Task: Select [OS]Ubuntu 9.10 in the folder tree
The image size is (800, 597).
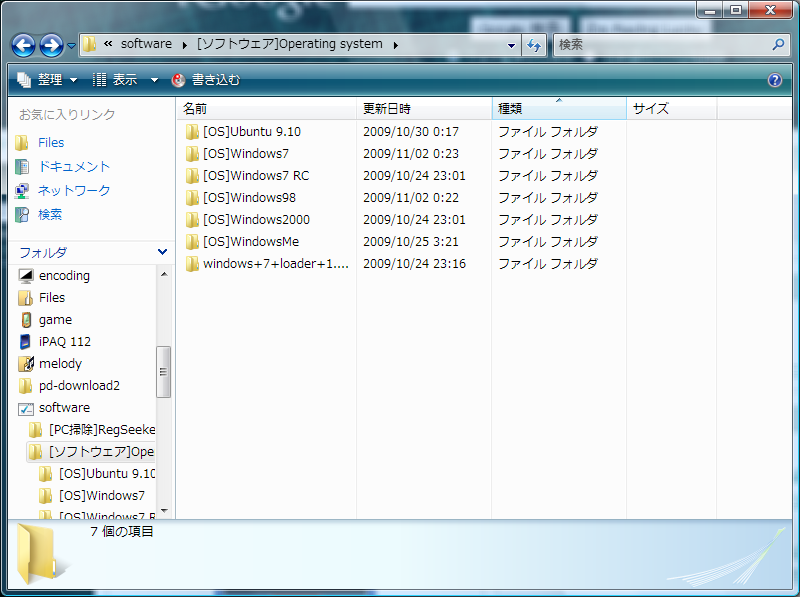Action: [107, 474]
